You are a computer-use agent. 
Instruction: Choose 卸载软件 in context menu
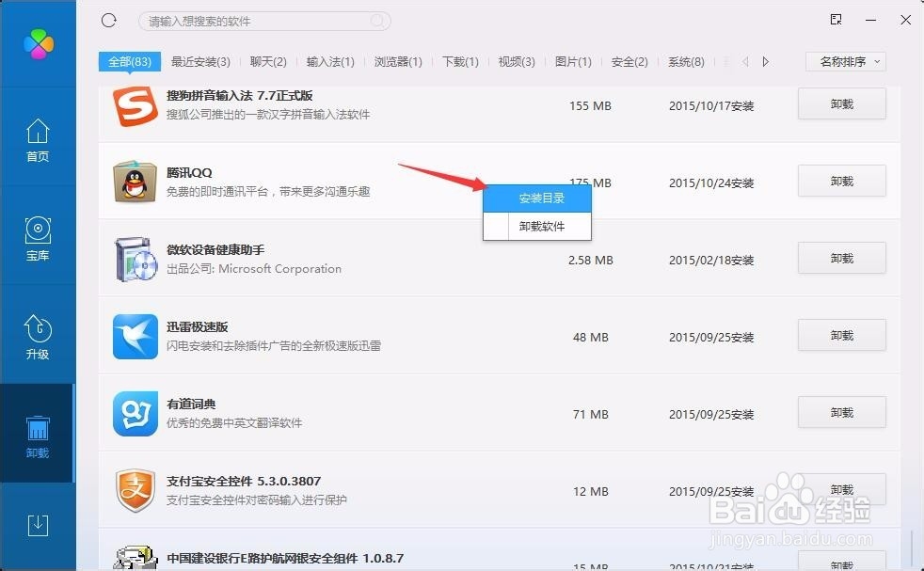(537, 227)
